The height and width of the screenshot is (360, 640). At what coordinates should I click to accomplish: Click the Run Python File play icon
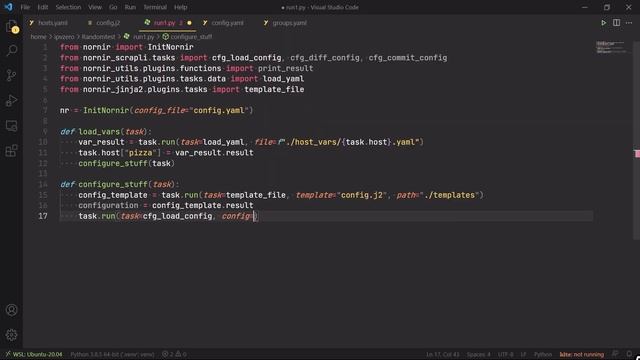(603, 23)
